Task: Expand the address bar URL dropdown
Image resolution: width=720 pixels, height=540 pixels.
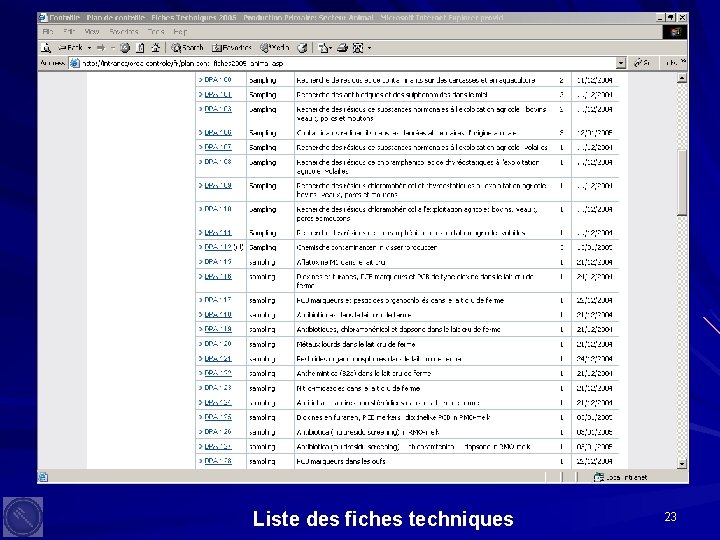Action: (x=621, y=63)
